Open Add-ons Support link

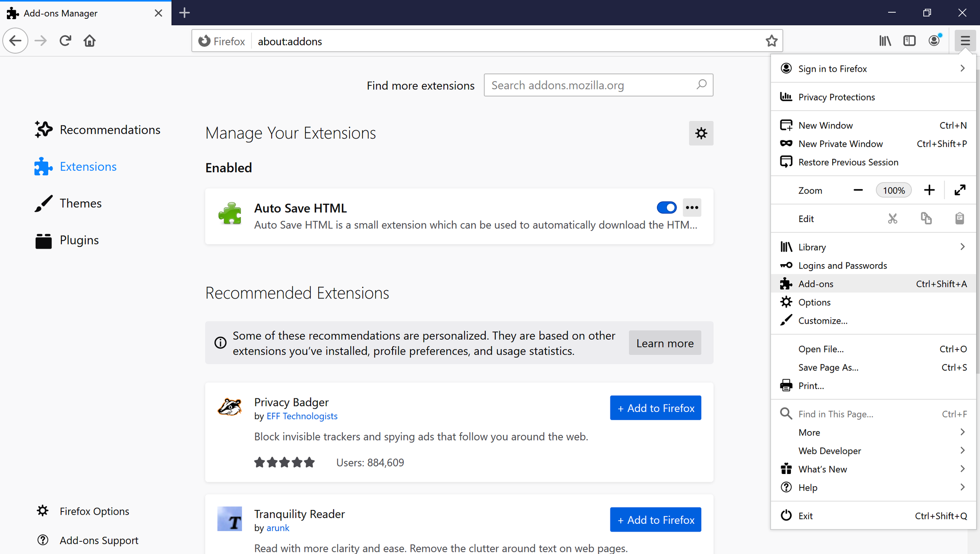tap(87, 540)
